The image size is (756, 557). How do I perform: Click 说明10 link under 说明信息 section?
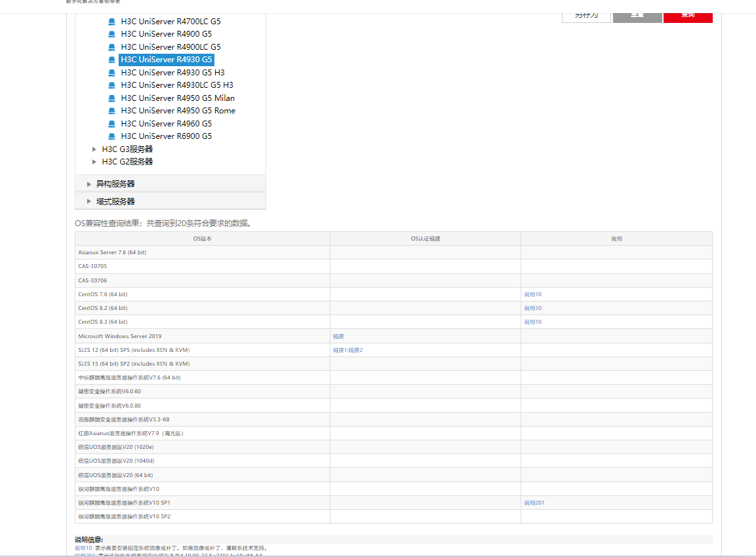pos(83,548)
